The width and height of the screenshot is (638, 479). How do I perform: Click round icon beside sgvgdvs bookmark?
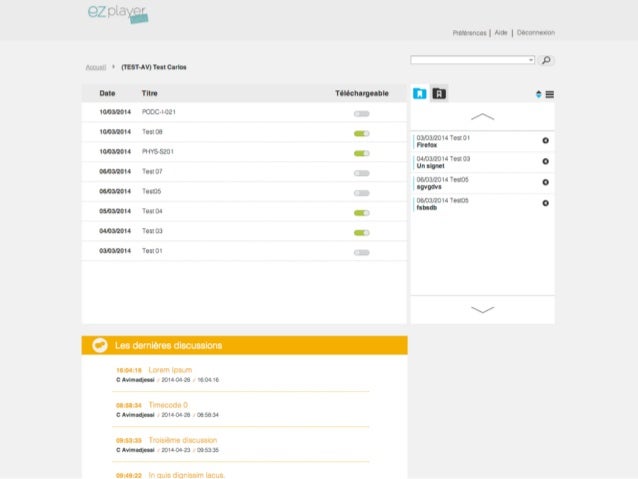coord(546,182)
